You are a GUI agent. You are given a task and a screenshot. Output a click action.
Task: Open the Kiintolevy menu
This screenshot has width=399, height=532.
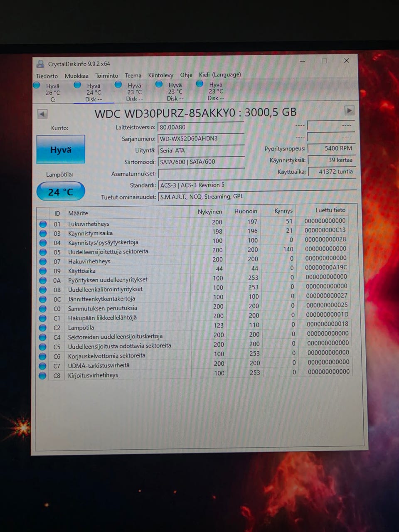(160, 75)
